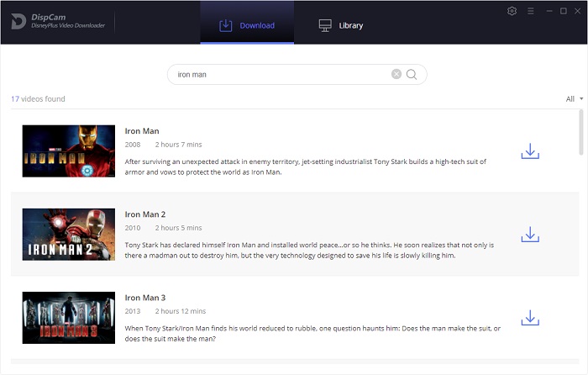The width and height of the screenshot is (588, 375).
Task: Select the Iron Man 3 title
Action: [145, 298]
